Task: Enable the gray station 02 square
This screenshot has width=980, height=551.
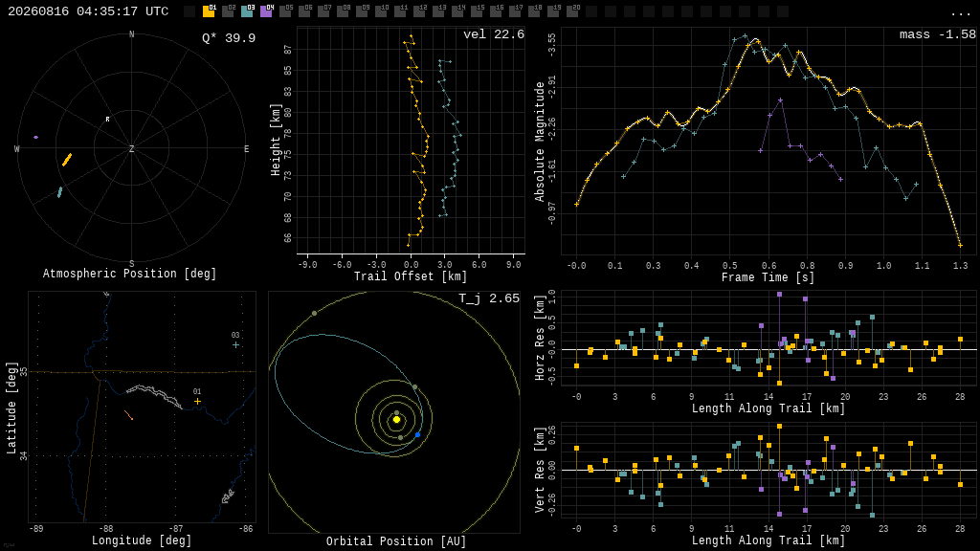Action: pyautogui.click(x=228, y=11)
